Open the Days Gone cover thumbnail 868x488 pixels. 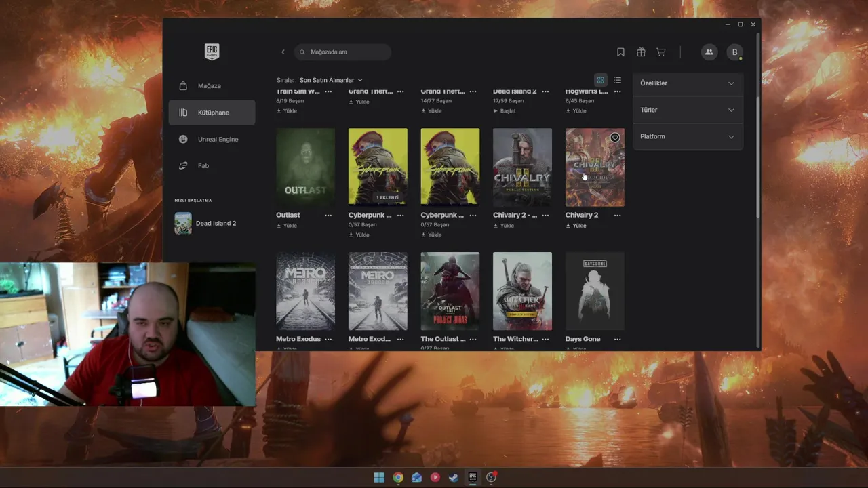(x=595, y=291)
